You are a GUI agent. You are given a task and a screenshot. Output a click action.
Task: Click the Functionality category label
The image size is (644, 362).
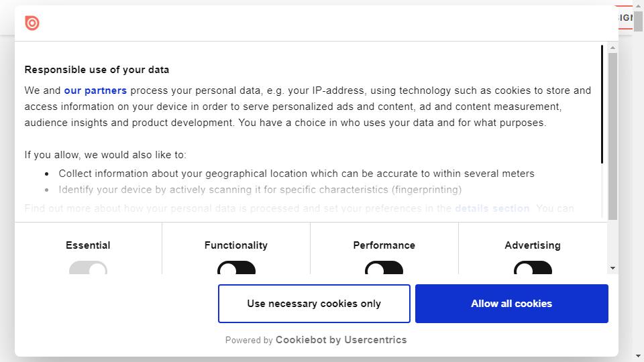[236, 245]
